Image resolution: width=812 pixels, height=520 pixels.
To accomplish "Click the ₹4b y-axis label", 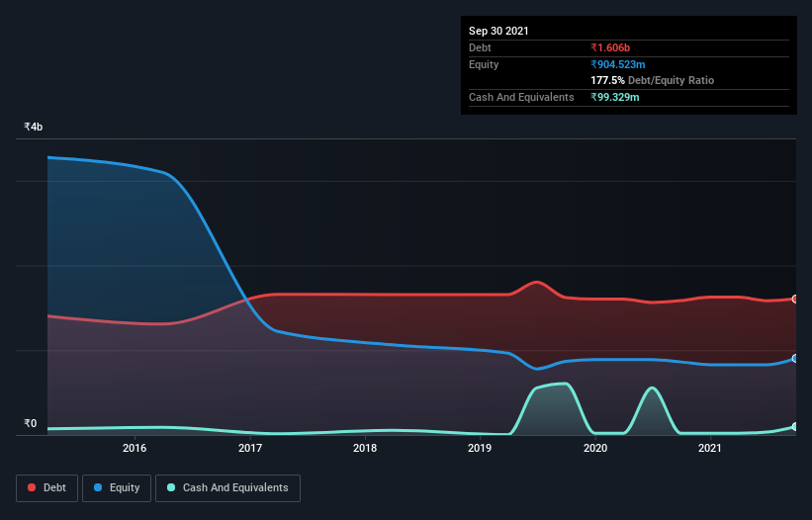I will click(x=34, y=127).
